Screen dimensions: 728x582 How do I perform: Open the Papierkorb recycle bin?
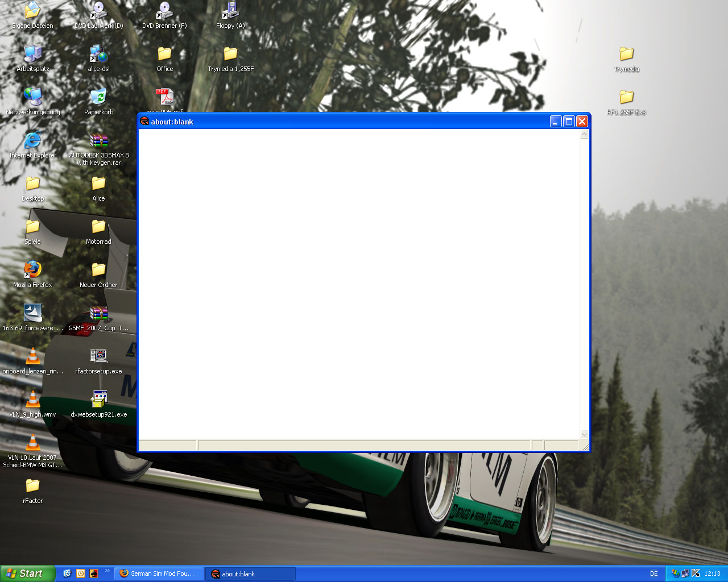pos(98,97)
